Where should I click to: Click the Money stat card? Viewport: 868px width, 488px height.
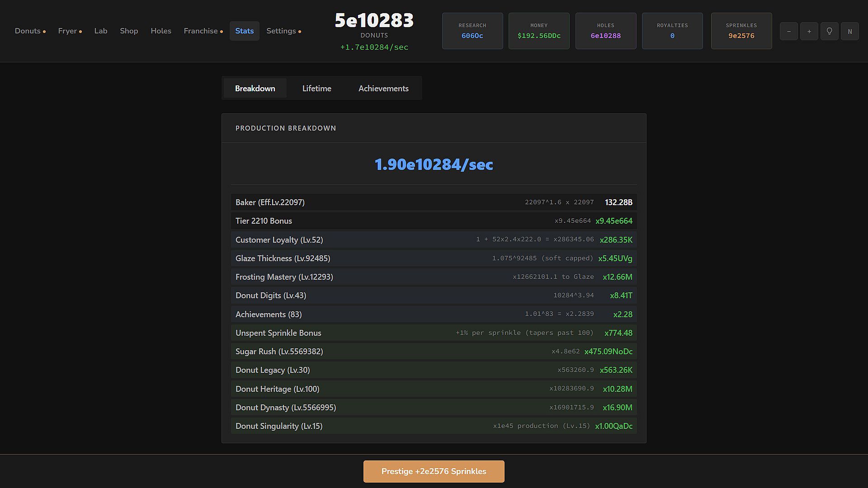click(x=539, y=31)
